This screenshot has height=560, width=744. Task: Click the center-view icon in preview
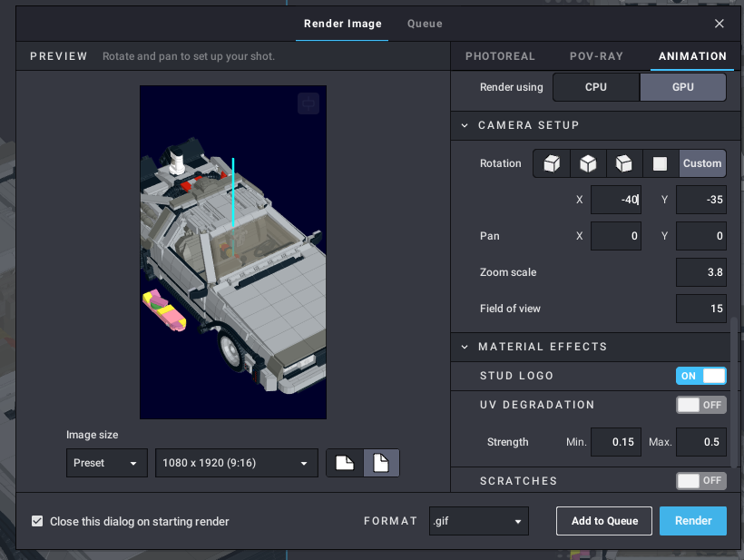(x=308, y=103)
